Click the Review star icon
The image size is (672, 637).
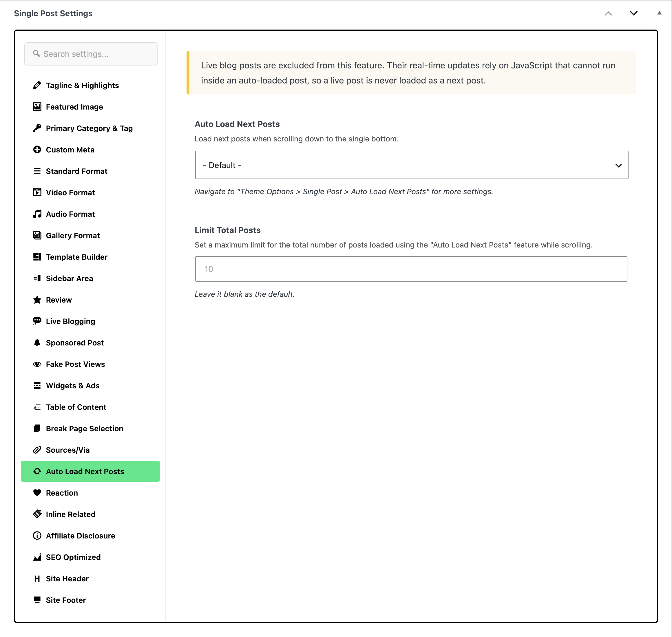click(37, 300)
